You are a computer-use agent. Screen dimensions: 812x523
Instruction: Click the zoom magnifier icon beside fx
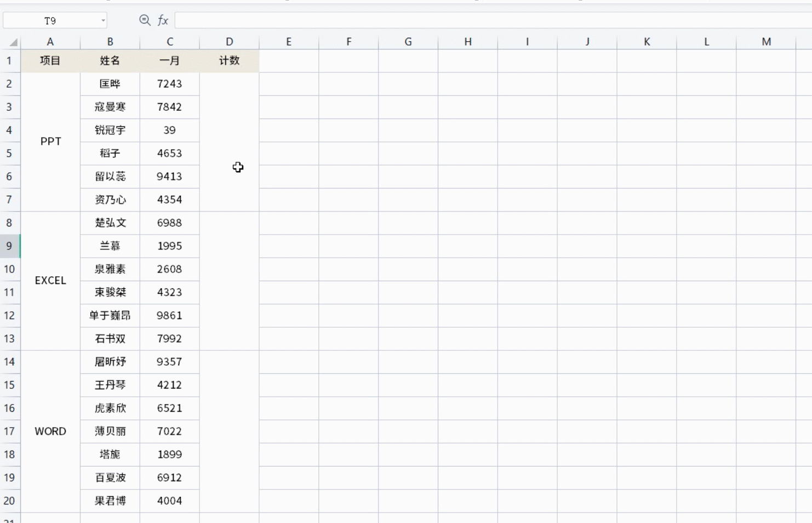[x=145, y=20]
